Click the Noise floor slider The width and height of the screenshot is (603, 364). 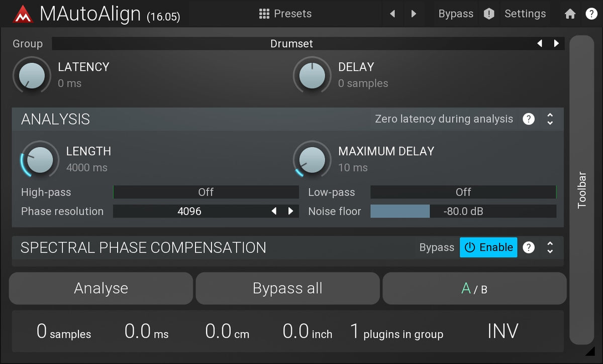tap(463, 211)
